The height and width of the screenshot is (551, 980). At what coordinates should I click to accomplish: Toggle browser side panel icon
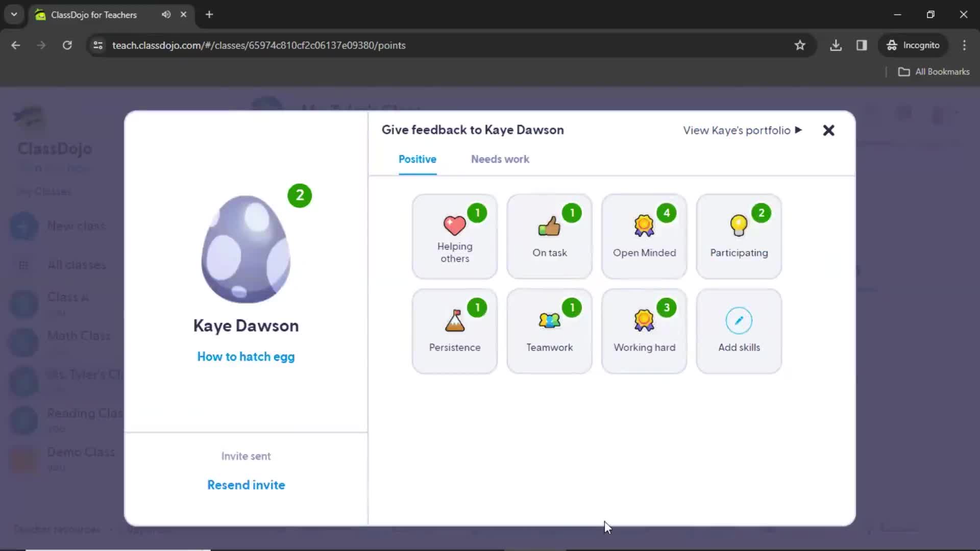click(x=862, y=45)
